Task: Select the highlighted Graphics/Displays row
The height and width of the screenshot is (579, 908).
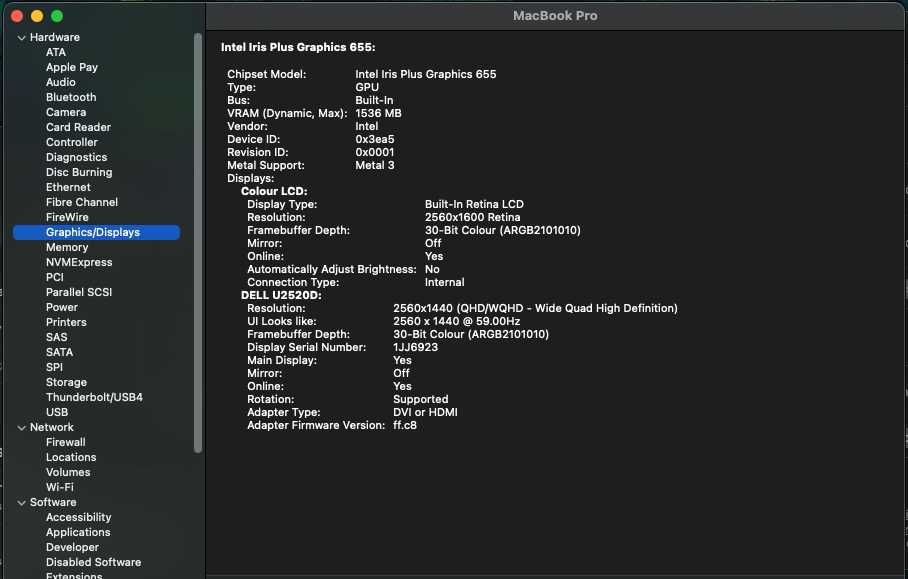Action: [x=96, y=232]
